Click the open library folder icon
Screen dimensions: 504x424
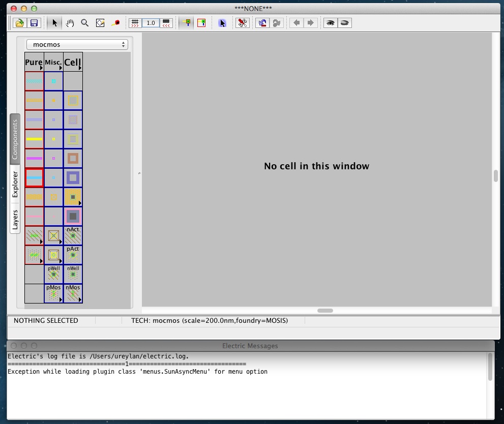[19, 23]
